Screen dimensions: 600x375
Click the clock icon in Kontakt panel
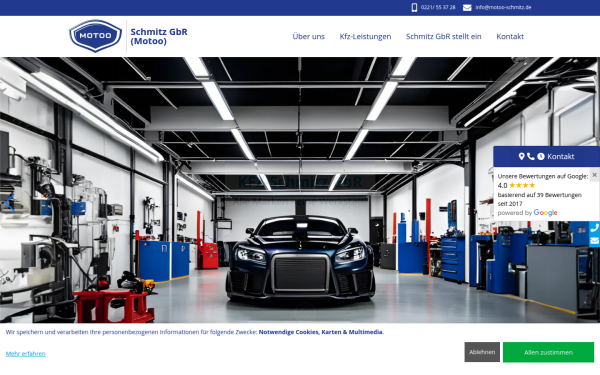click(x=541, y=156)
